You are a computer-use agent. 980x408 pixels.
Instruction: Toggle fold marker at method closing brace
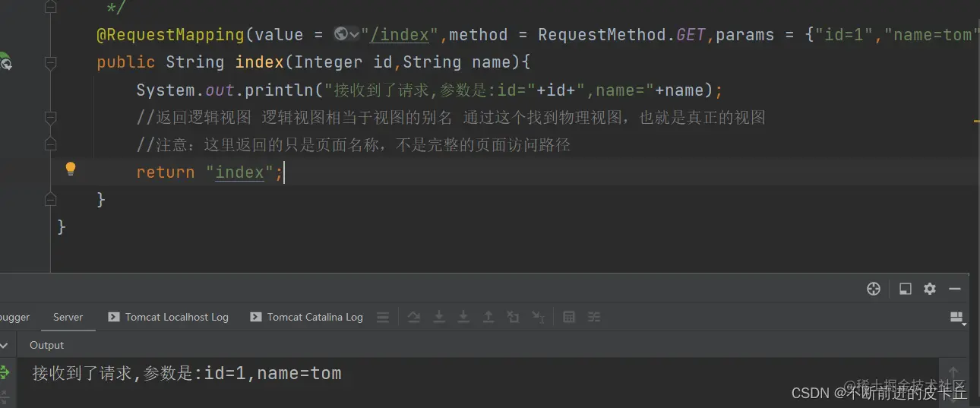point(51,200)
